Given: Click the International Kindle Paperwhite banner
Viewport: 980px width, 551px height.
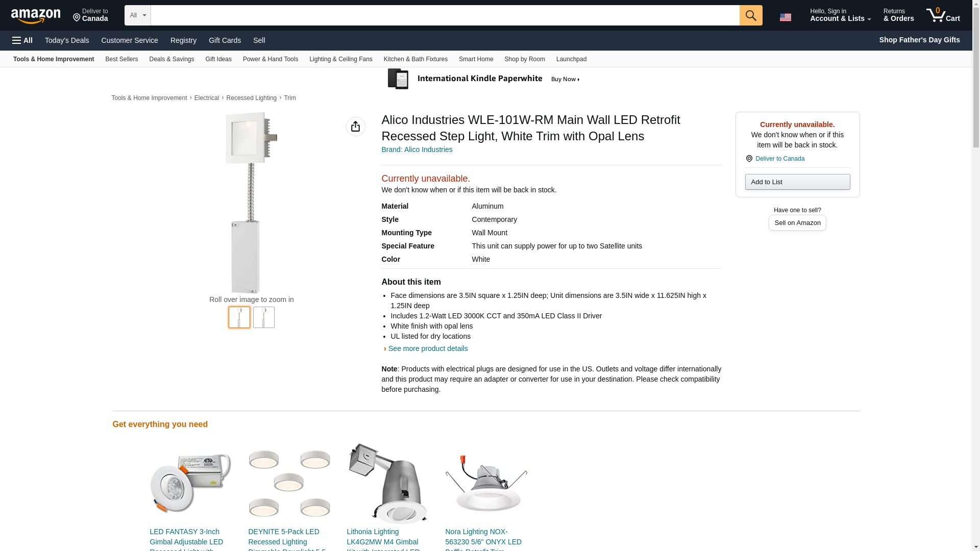Looking at the screenshot, I should coord(484,79).
